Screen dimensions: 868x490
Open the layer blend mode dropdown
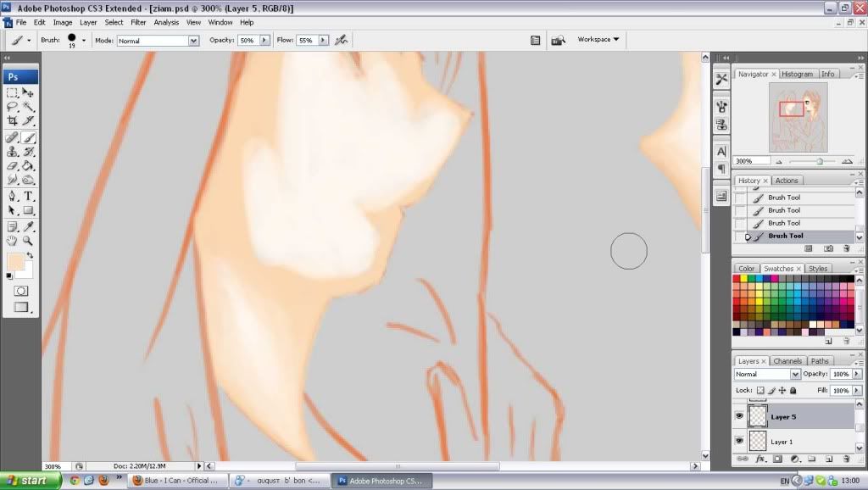point(795,375)
